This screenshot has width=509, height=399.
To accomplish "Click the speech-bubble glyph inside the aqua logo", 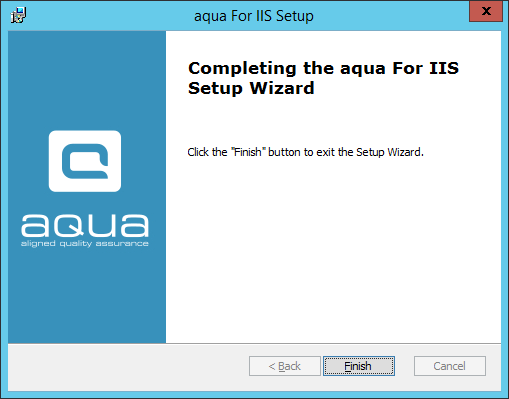I will pyautogui.click(x=85, y=161).
